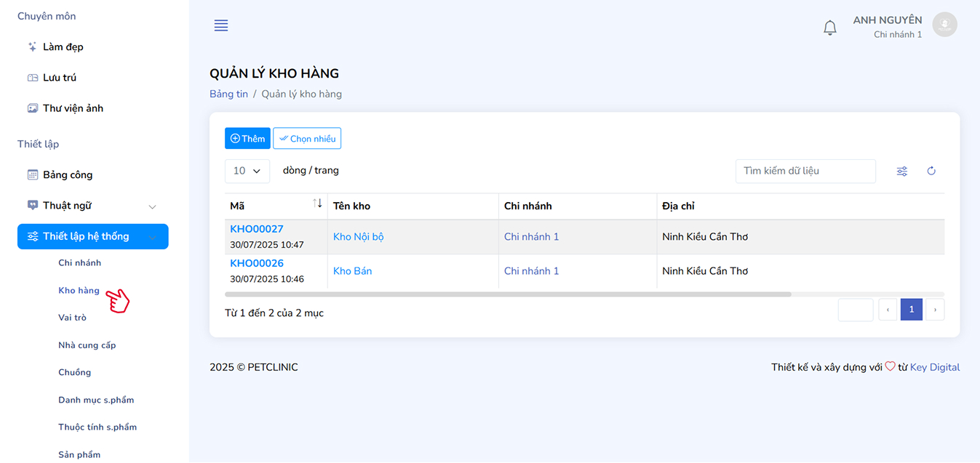Refresh the warehouse table data
The width and height of the screenshot is (980, 463).
point(931,172)
